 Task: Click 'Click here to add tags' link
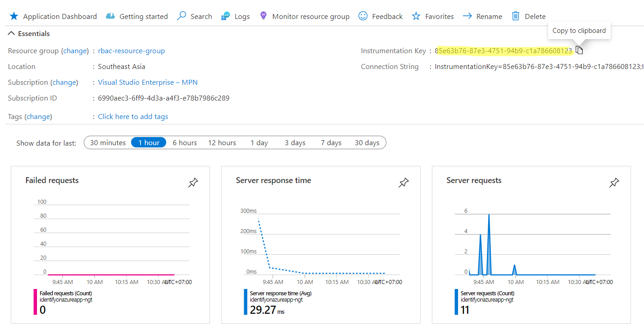133,116
